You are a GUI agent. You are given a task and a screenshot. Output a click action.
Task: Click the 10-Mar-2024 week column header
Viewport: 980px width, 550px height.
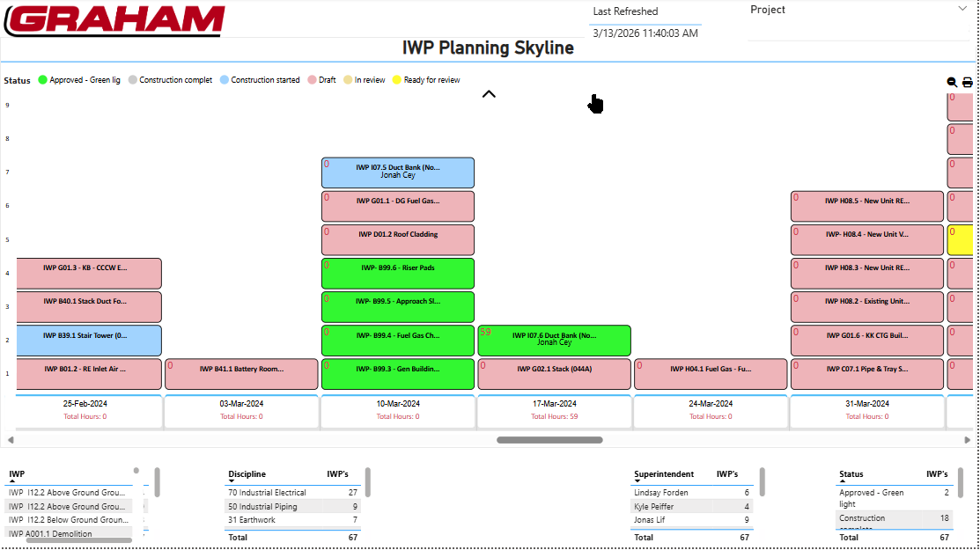[398, 411]
